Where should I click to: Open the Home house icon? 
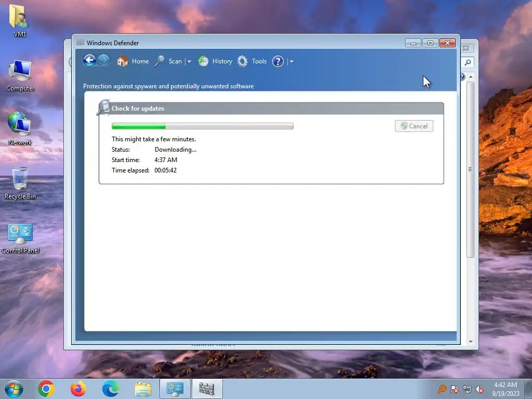(x=123, y=61)
